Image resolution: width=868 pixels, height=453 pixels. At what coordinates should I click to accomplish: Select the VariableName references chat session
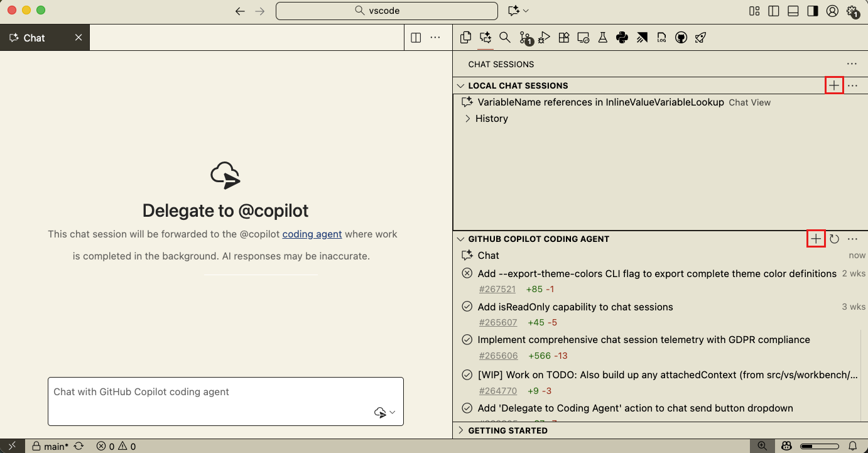point(600,102)
